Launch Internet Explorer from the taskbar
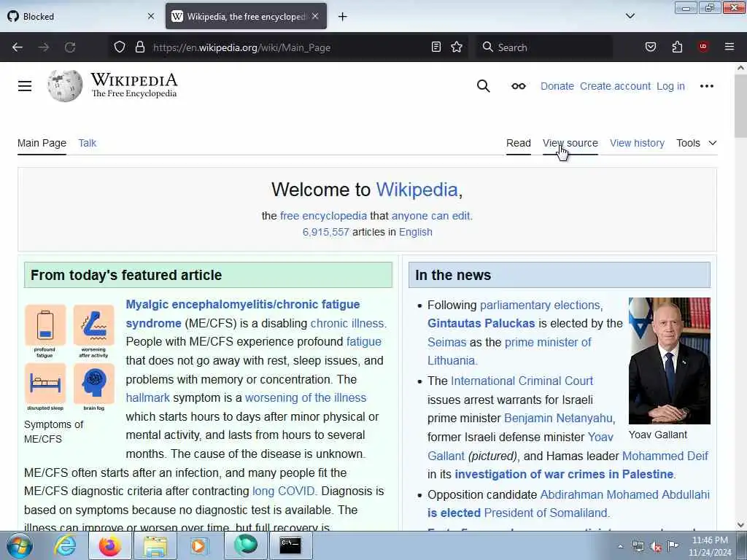747x560 pixels. coord(65,545)
